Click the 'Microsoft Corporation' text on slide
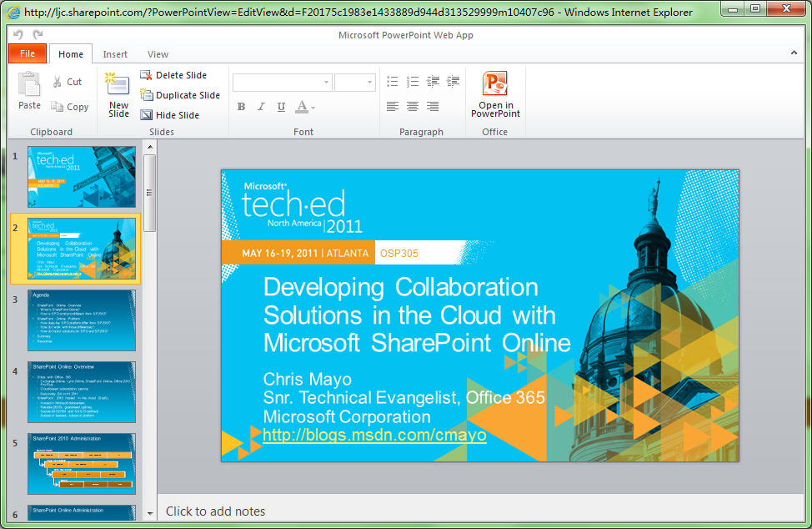 [x=347, y=416]
